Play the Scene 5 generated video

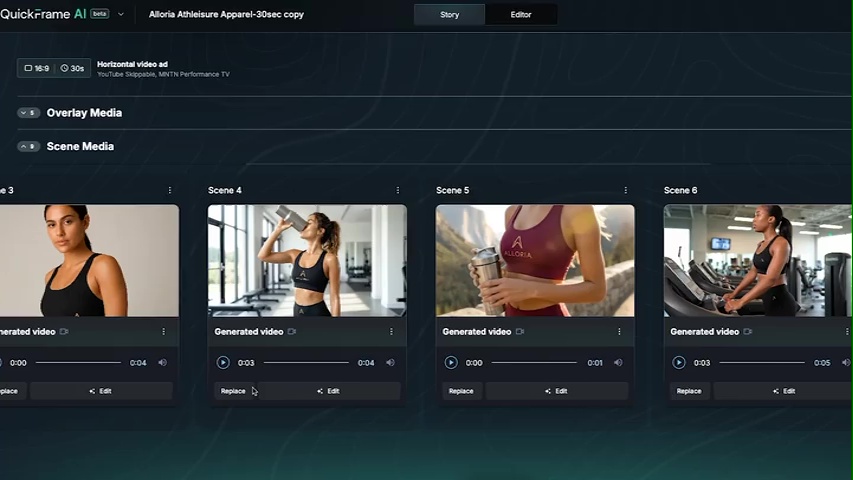(x=451, y=363)
